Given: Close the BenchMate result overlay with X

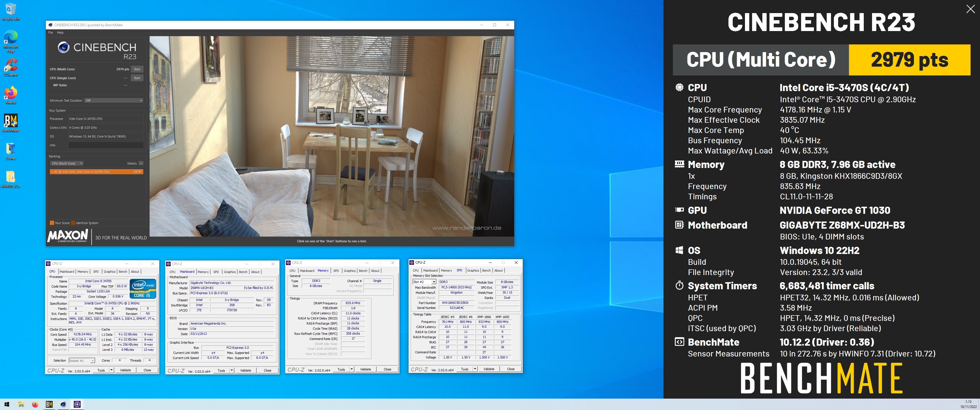Looking at the screenshot, I should click(971, 9).
